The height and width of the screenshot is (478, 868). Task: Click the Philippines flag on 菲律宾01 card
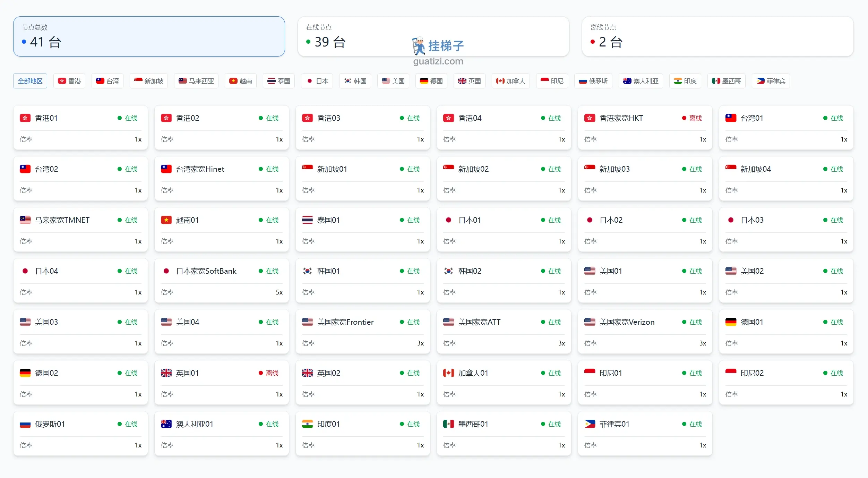[590, 424]
